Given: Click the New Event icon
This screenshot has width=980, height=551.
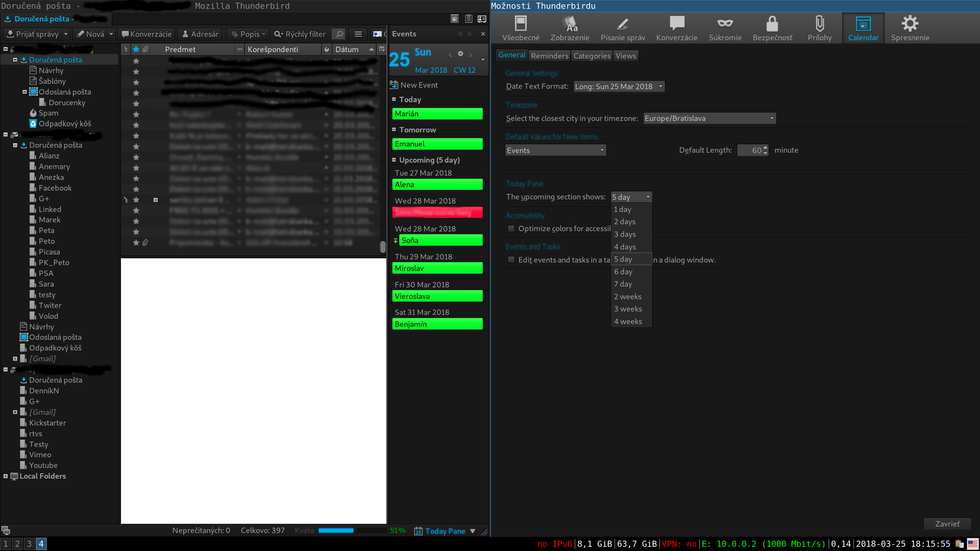Looking at the screenshot, I should click(x=394, y=85).
